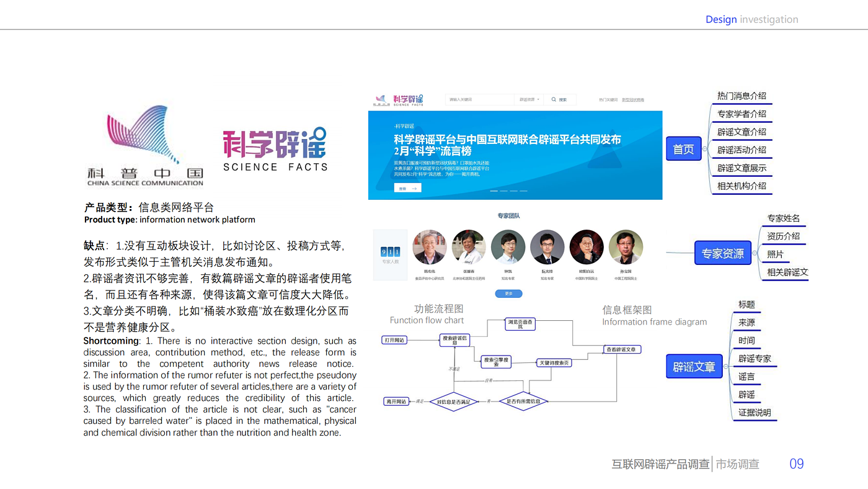Select expert 阮光锋's portrait
This screenshot has height=489, width=868.
(547, 247)
